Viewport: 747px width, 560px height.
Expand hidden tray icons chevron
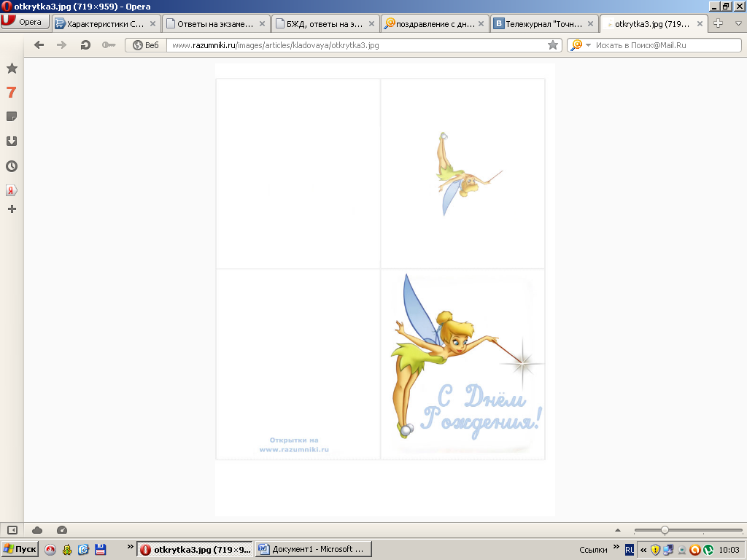click(x=643, y=550)
